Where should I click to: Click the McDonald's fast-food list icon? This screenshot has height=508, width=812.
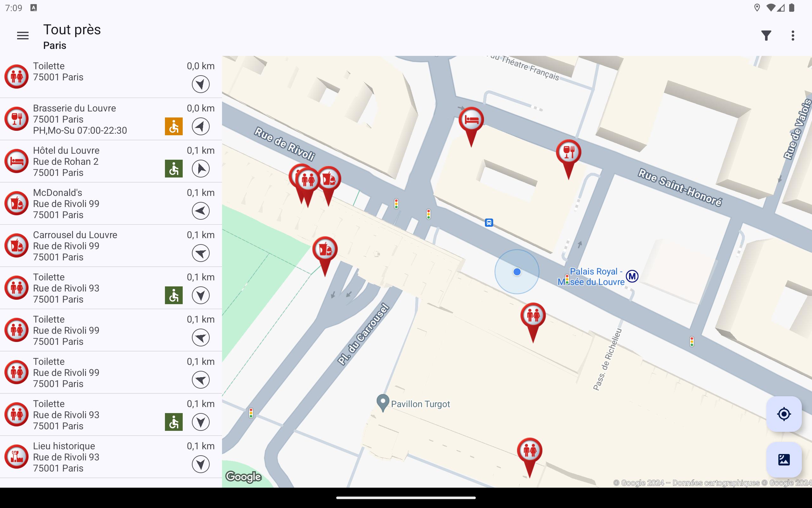pyautogui.click(x=16, y=203)
